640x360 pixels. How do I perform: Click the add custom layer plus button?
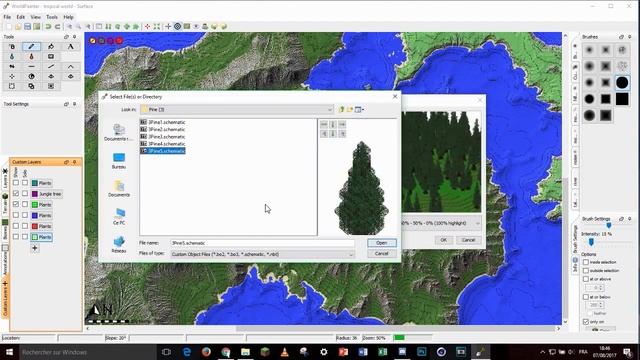coord(35,248)
